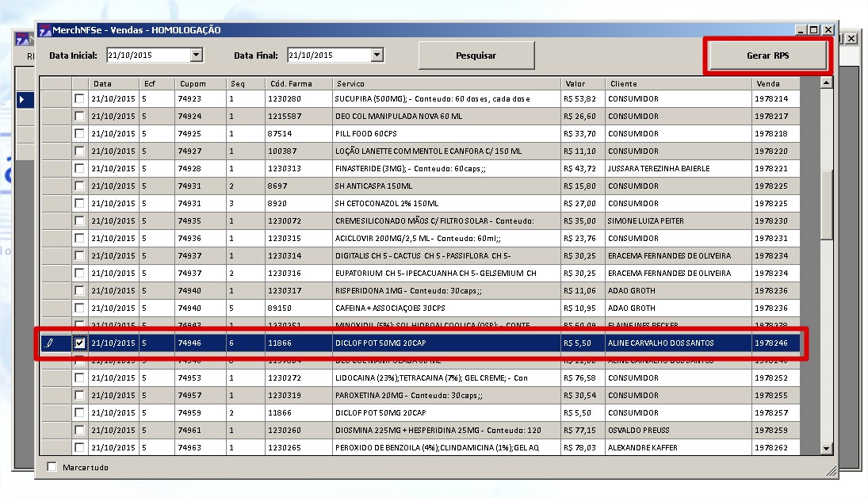This screenshot has height=498, width=868.
Task: Sort by the Valor column header
Action: (x=583, y=83)
